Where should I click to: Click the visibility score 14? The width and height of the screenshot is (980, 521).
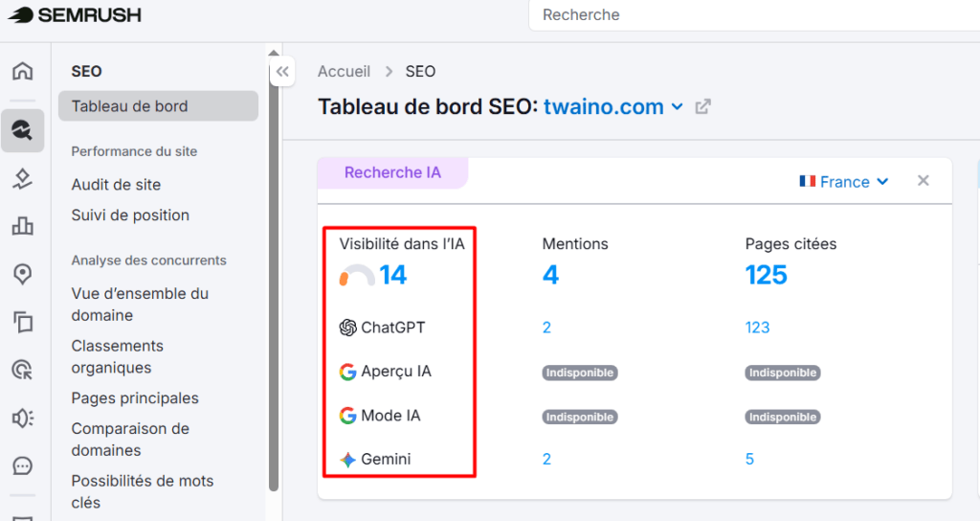(392, 275)
